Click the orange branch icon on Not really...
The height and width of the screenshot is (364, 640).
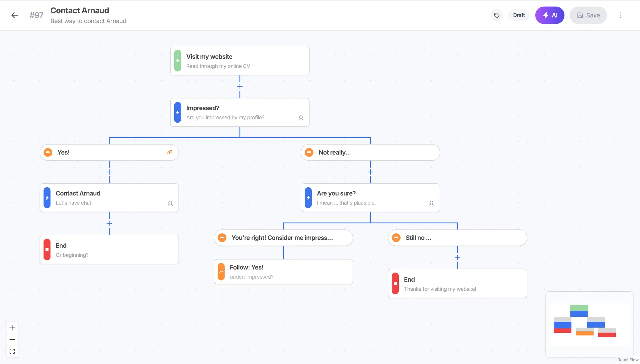(x=309, y=152)
